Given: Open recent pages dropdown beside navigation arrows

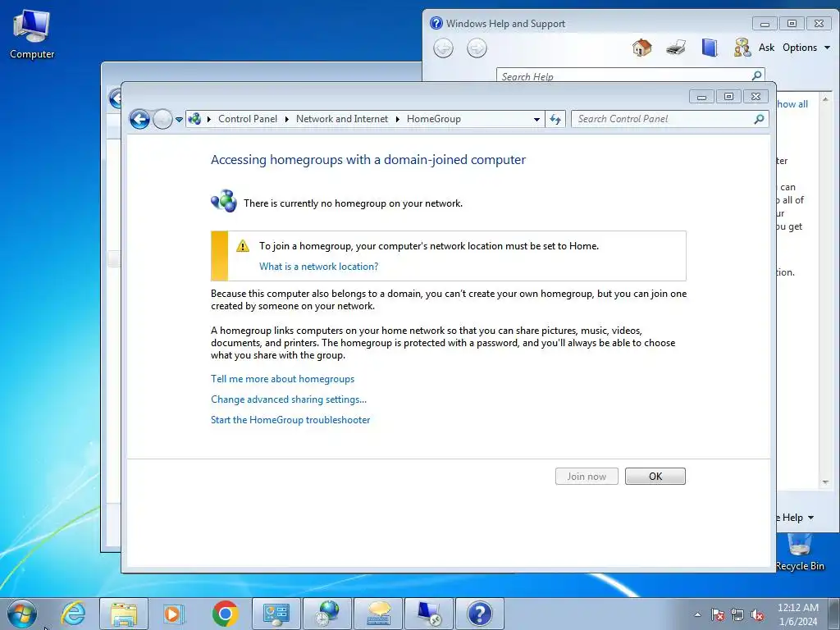Looking at the screenshot, I should [x=179, y=120].
